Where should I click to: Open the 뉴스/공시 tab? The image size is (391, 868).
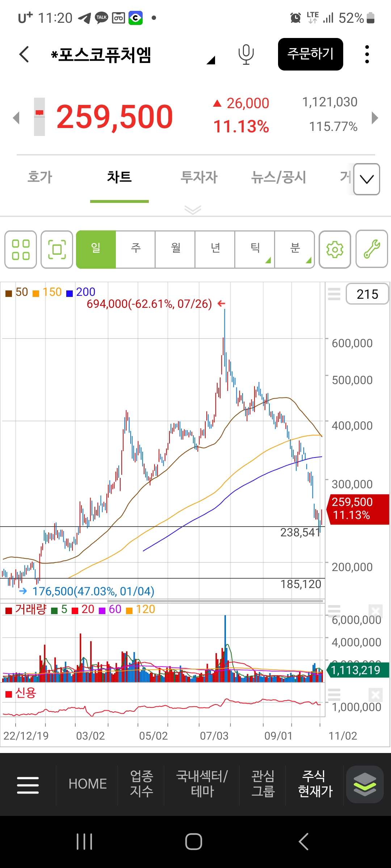(279, 177)
